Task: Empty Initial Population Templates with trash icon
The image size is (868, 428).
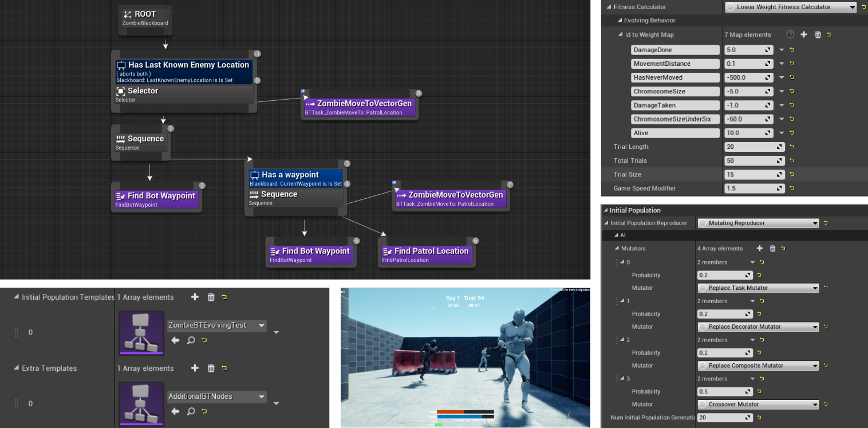Action: pyautogui.click(x=211, y=297)
